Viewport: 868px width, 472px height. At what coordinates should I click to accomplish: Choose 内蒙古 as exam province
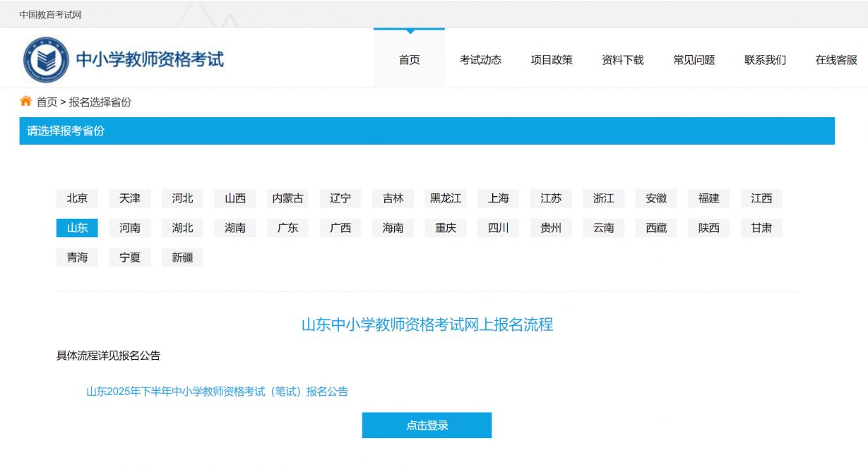(x=287, y=198)
